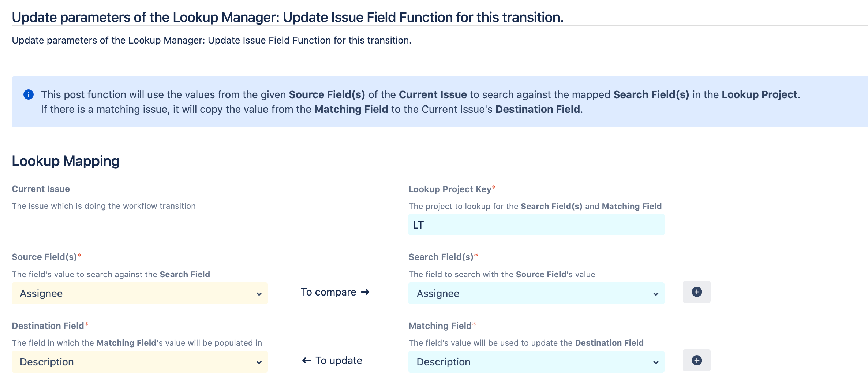The image size is (868, 386).
Task: Click the left arrow beside To update
Action: point(306,360)
